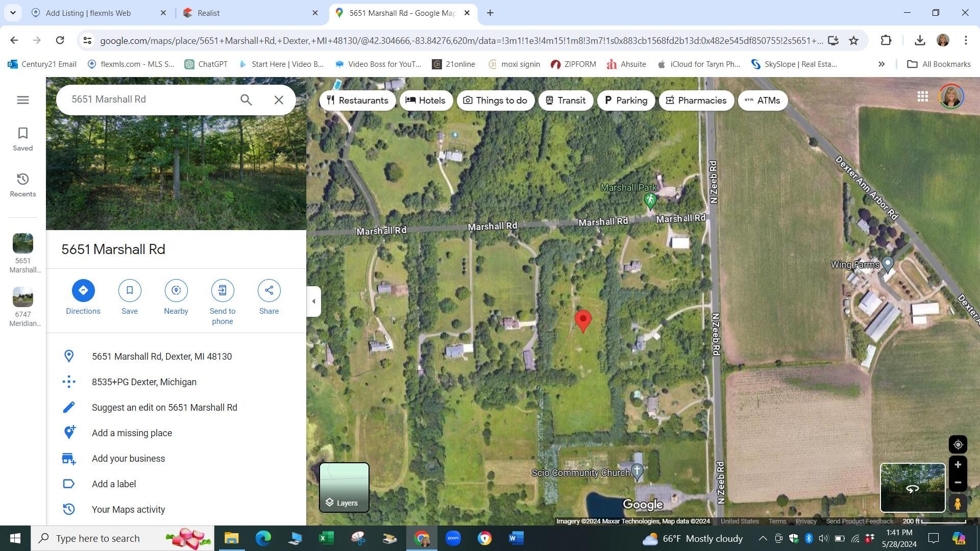Open Word from the taskbar
Screen dimensions: 980x551
click(516, 538)
